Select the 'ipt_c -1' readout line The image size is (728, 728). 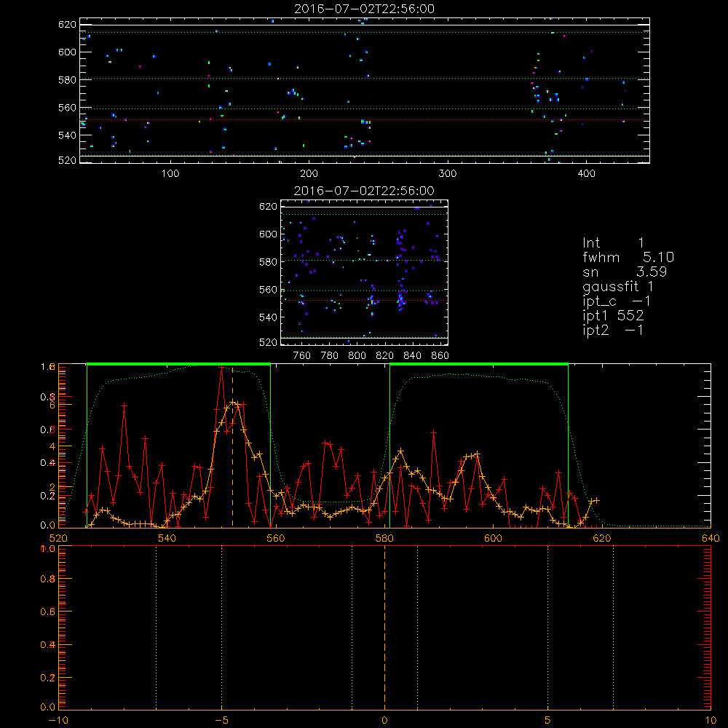click(617, 301)
